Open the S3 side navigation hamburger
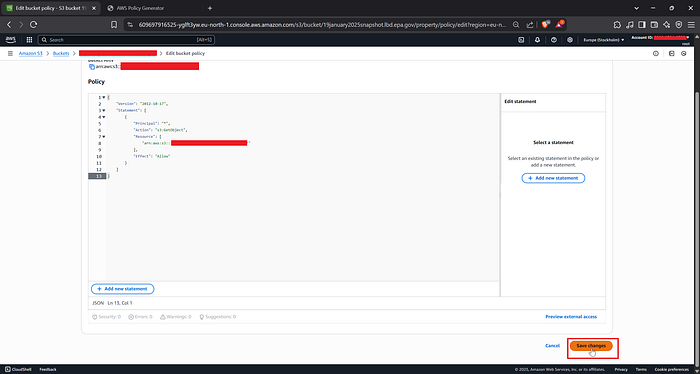 tap(10, 54)
